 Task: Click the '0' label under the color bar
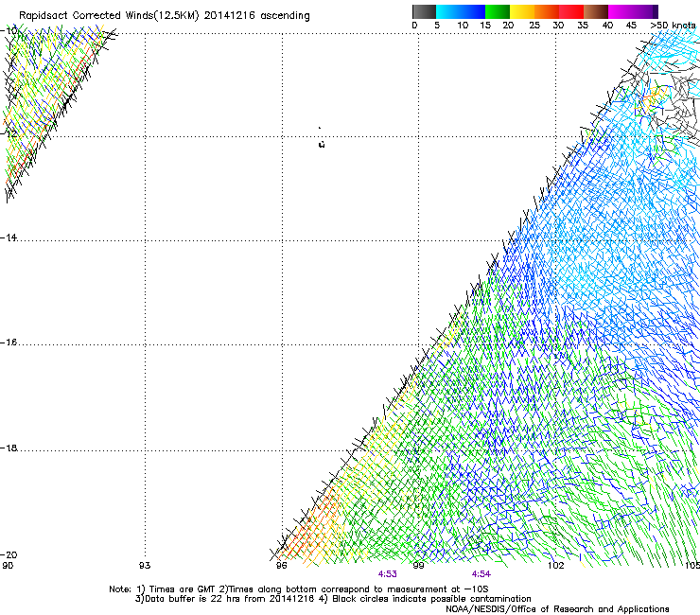click(x=414, y=26)
